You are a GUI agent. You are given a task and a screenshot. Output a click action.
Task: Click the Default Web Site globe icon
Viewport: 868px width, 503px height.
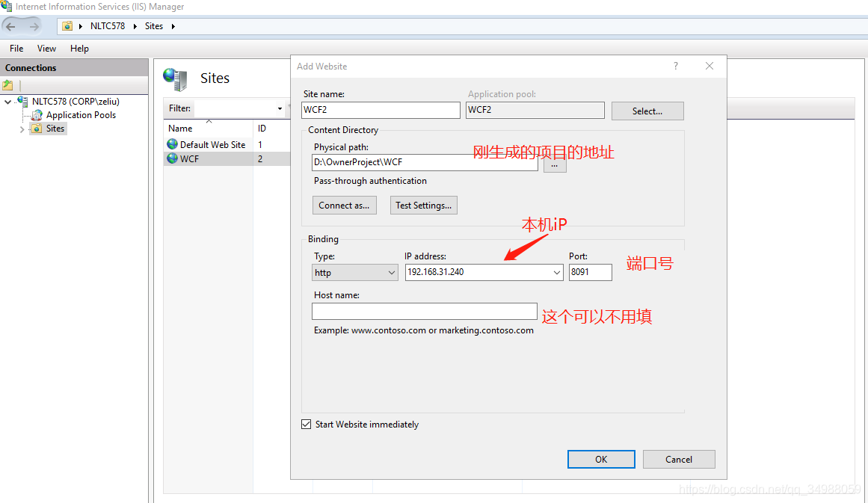click(172, 144)
